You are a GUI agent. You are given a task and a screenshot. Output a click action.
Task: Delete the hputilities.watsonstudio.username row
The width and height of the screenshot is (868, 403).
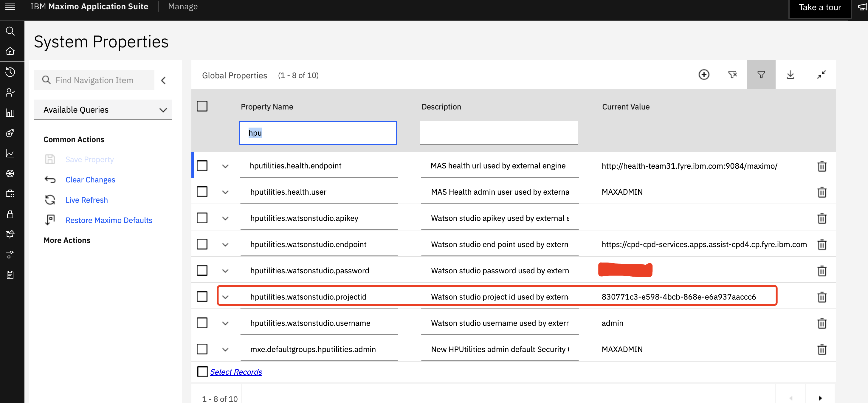coord(822,323)
